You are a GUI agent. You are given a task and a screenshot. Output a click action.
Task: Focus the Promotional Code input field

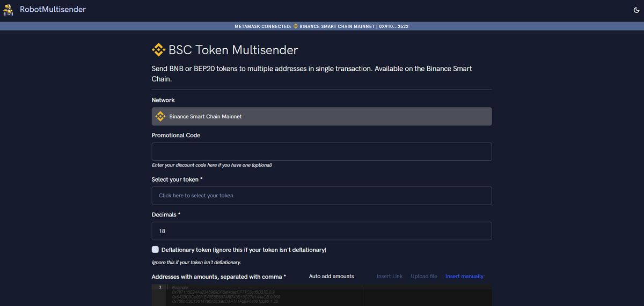(x=321, y=152)
